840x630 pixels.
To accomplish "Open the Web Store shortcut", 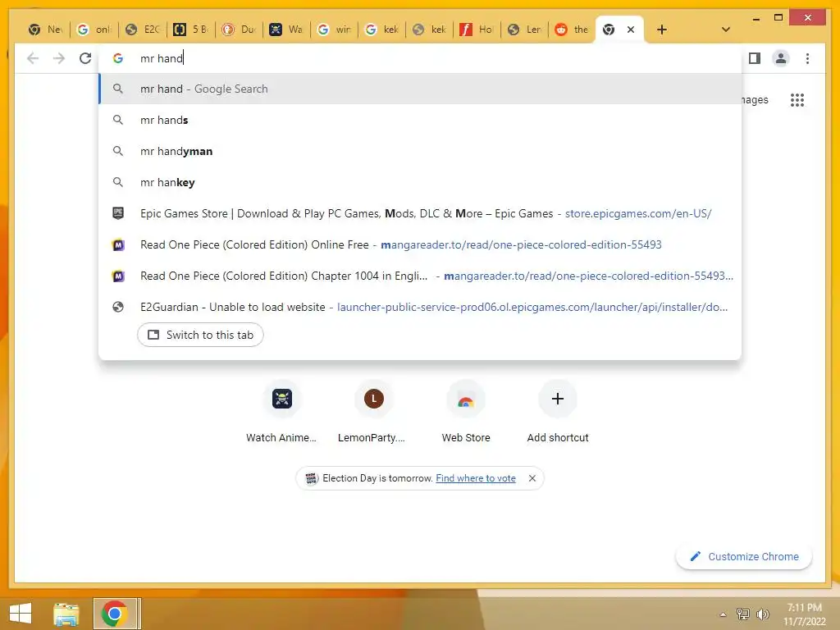I will coord(466,412).
